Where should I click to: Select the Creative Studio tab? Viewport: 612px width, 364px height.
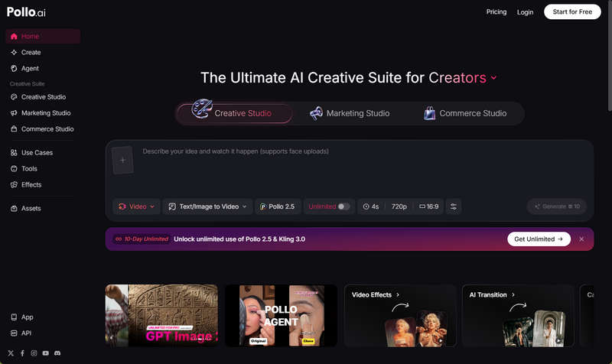[235, 113]
